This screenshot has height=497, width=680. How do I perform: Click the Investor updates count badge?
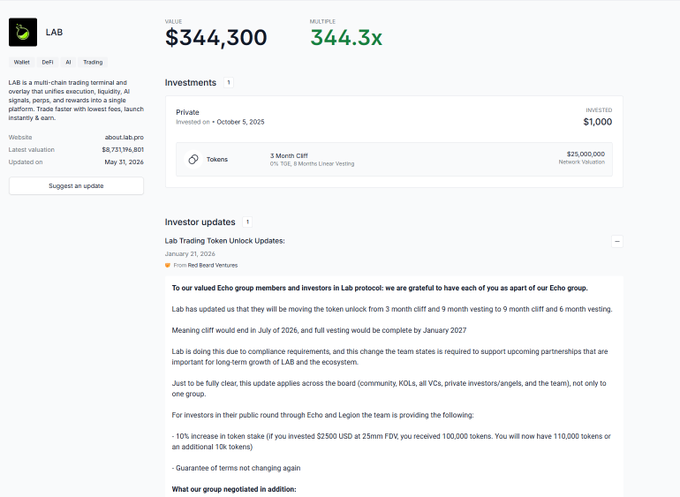(247, 222)
